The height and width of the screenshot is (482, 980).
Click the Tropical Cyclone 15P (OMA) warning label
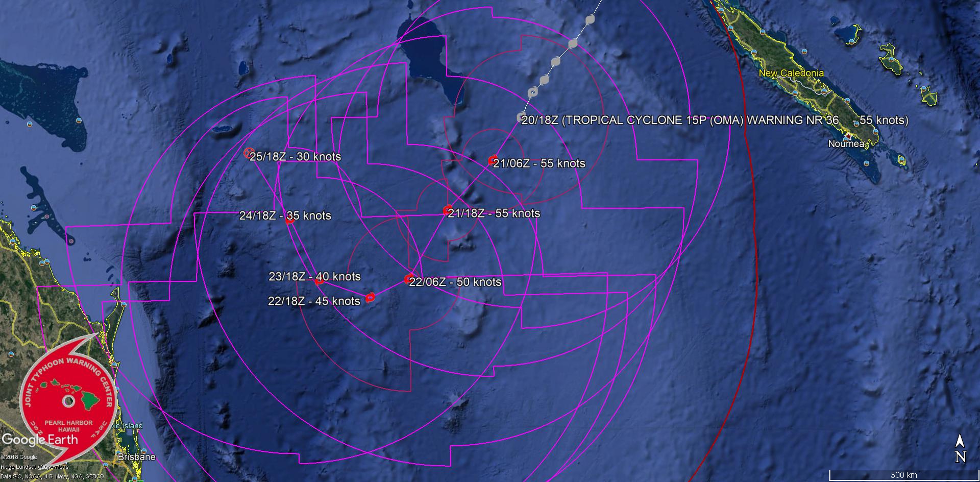pyautogui.click(x=715, y=120)
